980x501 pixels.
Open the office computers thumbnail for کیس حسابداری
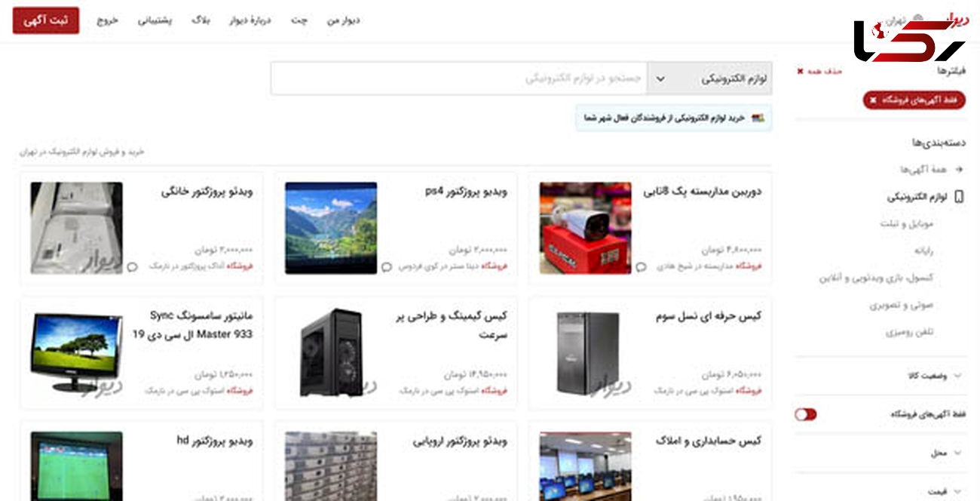tap(585, 466)
